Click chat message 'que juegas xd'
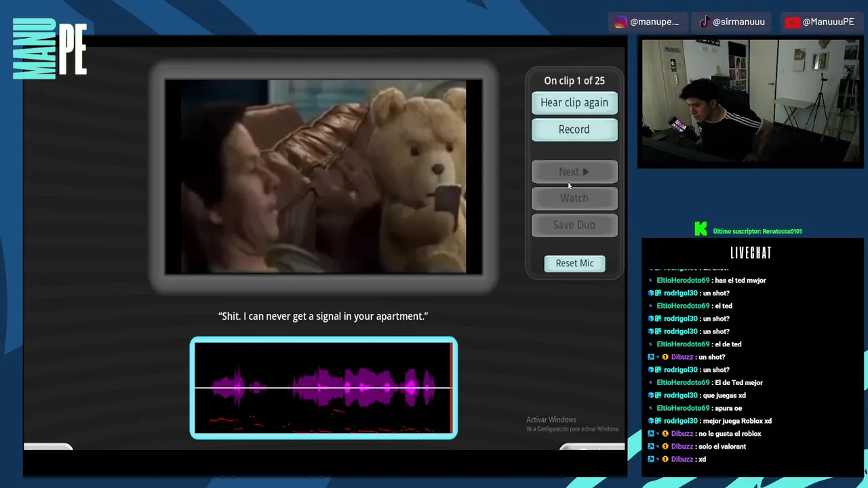Viewport: 868px width, 488px height. (724, 396)
